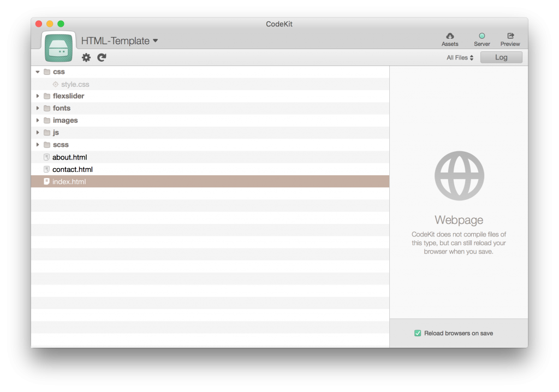This screenshot has height=392, width=559.
Task: Click the about.html file icon
Action: (x=46, y=157)
